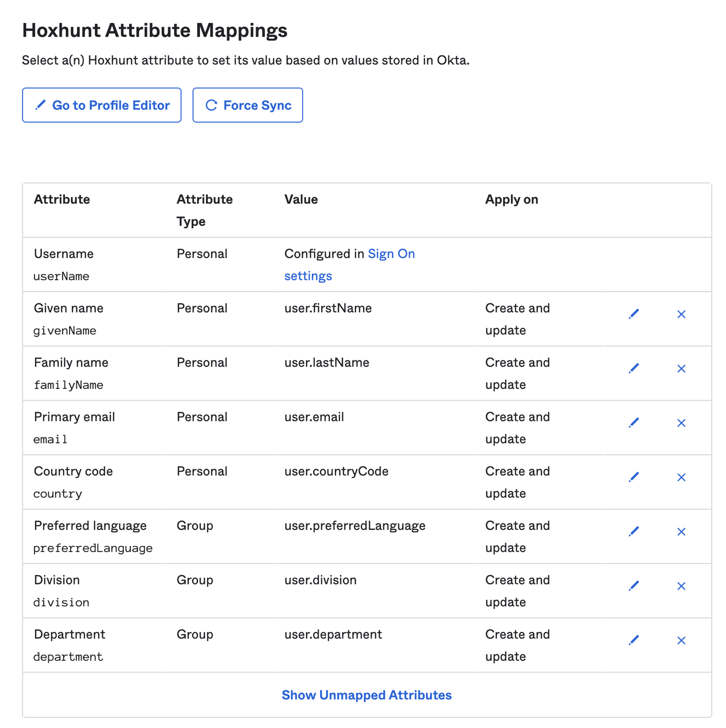Screen dimensions: 726x728
Task: Remove the Department mapping X icon
Action: [x=681, y=640]
